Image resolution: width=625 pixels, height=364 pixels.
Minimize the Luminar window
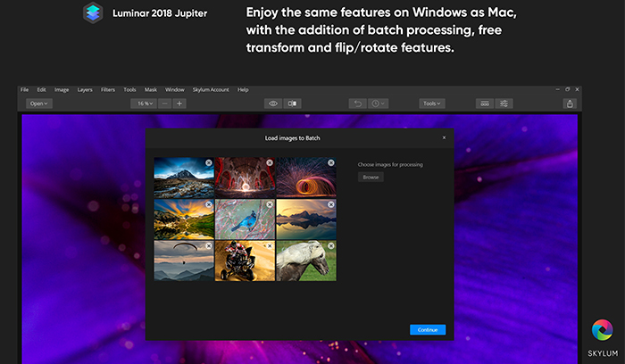[x=558, y=89]
